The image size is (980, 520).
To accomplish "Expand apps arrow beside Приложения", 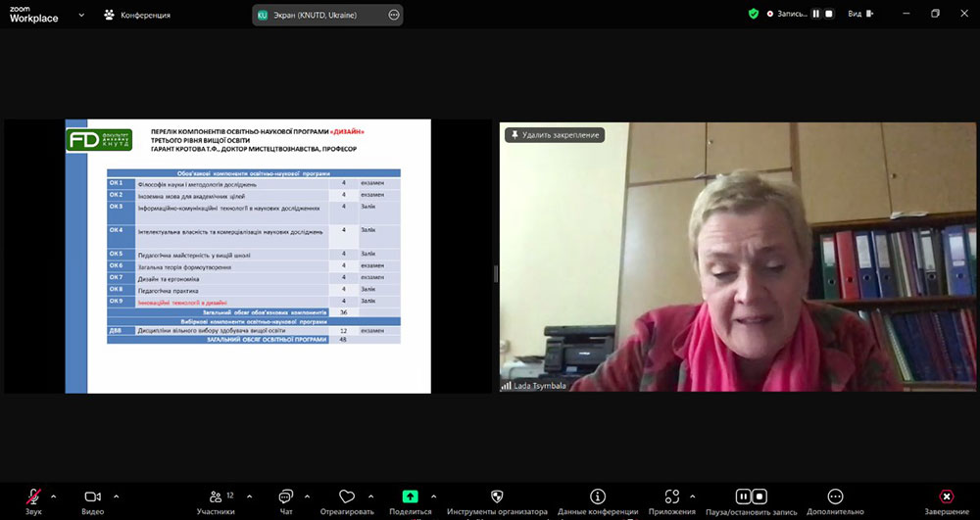I will [x=693, y=496].
